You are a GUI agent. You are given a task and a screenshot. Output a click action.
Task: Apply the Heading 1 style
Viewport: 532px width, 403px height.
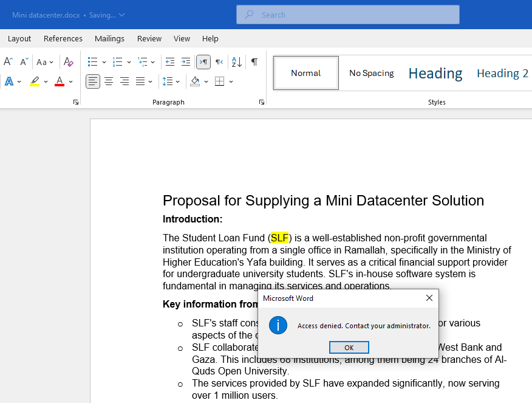[435, 73]
